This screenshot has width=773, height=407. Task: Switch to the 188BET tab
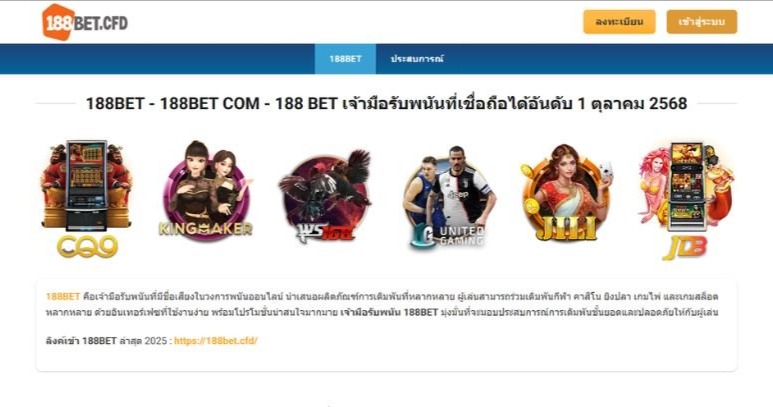click(x=345, y=59)
